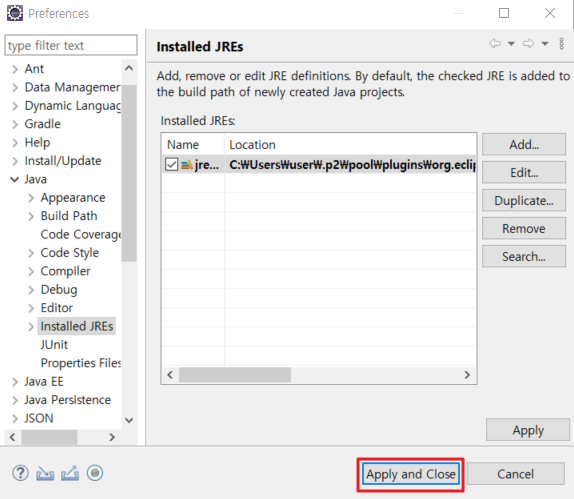574x499 pixels.
Task: Expand the Debug sub-node
Action: (x=31, y=290)
